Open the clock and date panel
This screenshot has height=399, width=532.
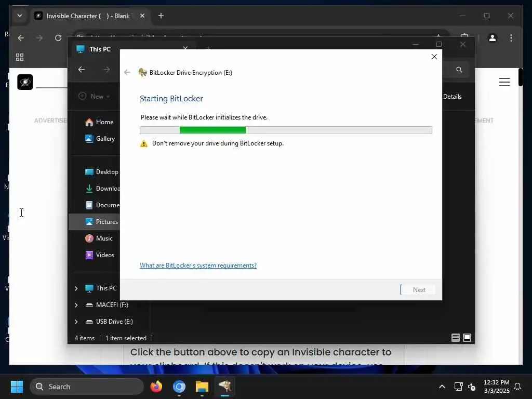click(496, 387)
